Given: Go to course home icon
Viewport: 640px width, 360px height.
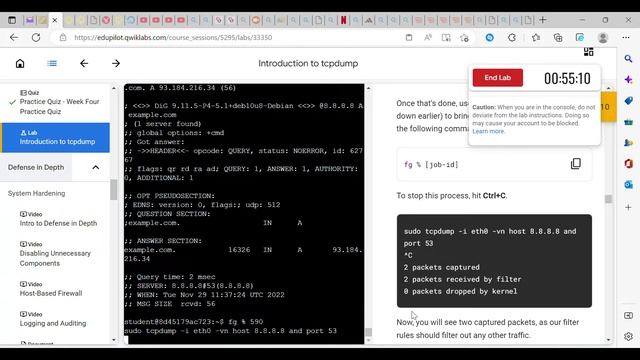Looking at the screenshot, I should point(20,63).
